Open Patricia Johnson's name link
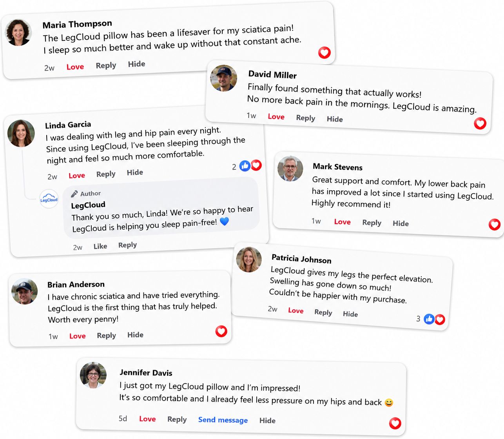This screenshot has height=439, width=504. click(x=301, y=259)
